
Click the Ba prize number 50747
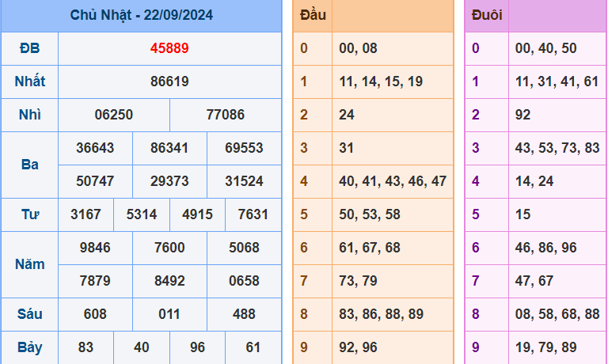coord(95,181)
